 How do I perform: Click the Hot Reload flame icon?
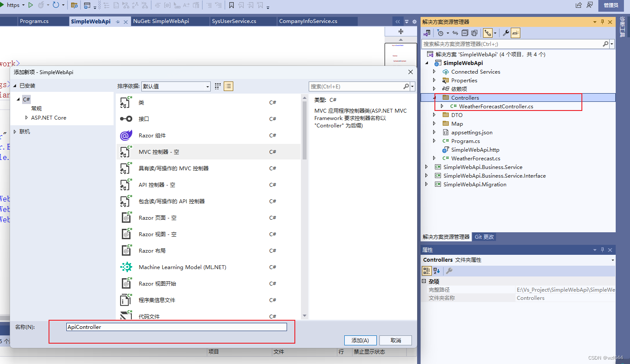[42, 5]
